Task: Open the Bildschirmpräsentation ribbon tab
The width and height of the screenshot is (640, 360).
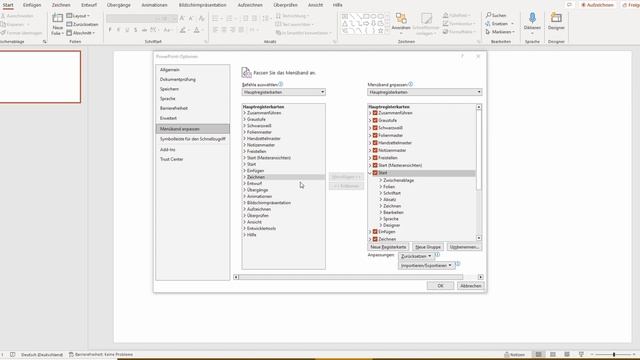Action: [202, 5]
